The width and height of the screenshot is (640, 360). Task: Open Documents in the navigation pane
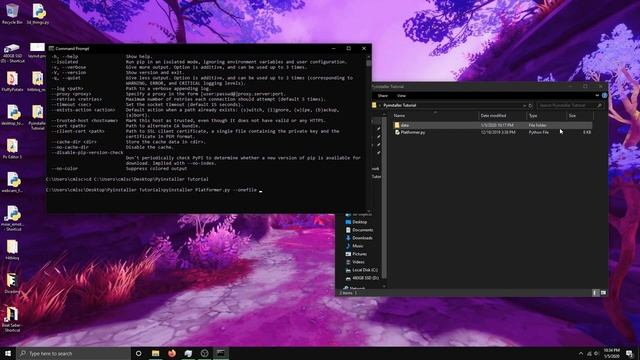coord(359,230)
